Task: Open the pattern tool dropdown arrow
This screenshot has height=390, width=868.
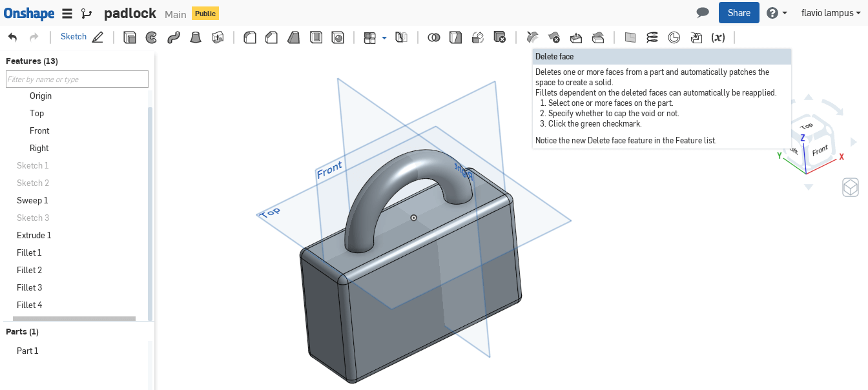Action: [384, 38]
